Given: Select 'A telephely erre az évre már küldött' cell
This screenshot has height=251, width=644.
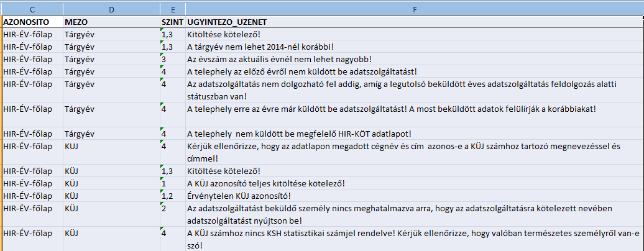Looking at the screenshot, I should [415, 114].
